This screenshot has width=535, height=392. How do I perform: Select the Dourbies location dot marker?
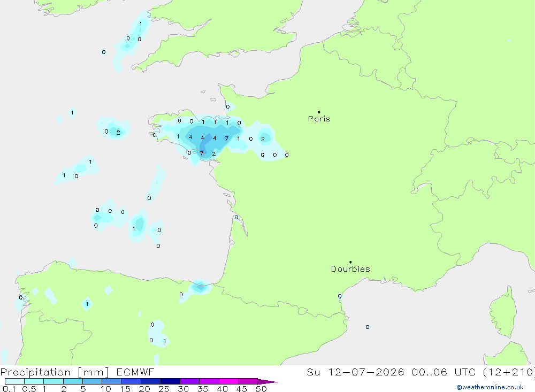click(350, 262)
